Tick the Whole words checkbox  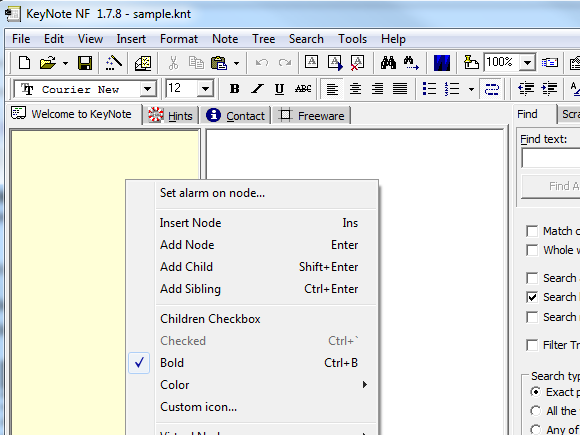532,250
